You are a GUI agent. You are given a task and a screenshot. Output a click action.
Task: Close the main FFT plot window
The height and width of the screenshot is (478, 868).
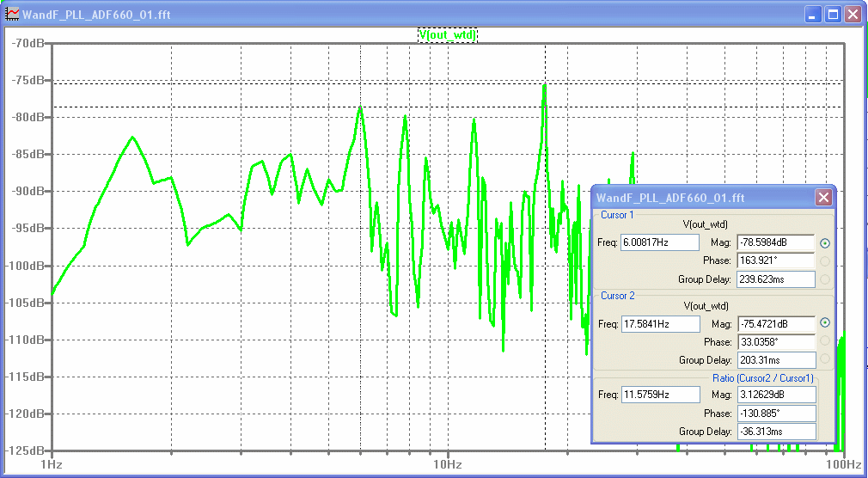pos(853,15)
